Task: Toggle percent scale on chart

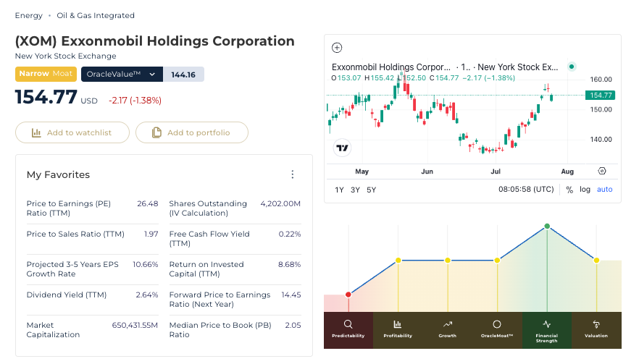Action: point(569,190)
